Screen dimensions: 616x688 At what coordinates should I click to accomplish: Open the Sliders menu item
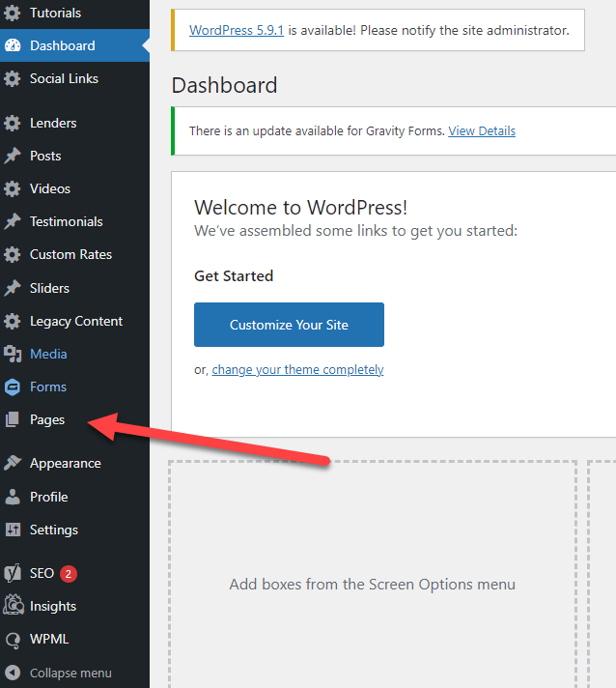click(74, 288)
